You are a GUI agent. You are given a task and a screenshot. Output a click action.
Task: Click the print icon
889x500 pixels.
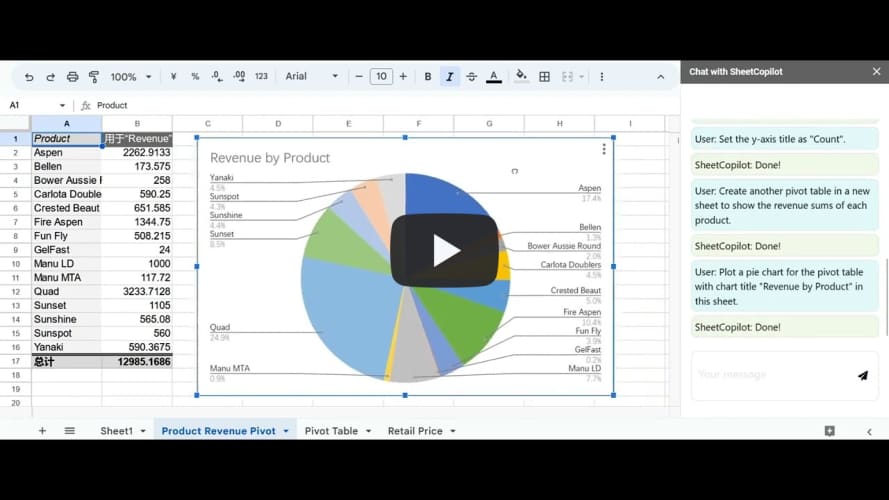point(73,77)
